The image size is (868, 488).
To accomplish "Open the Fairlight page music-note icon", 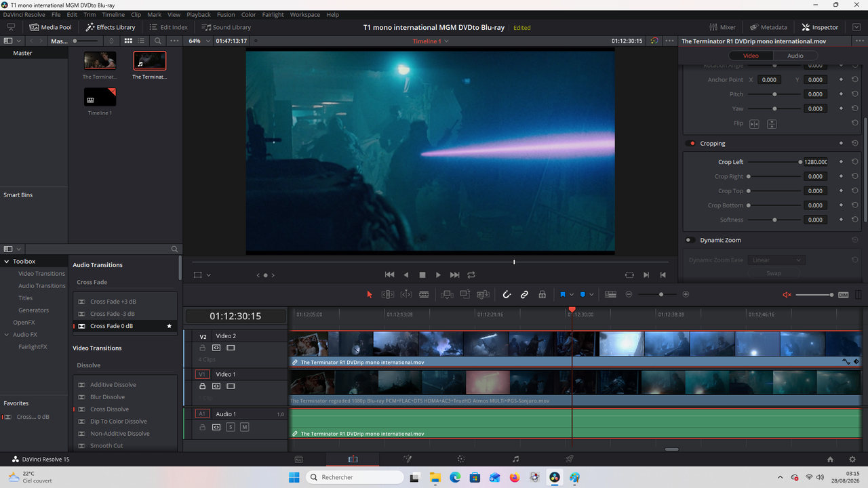I will pos(515,459).
